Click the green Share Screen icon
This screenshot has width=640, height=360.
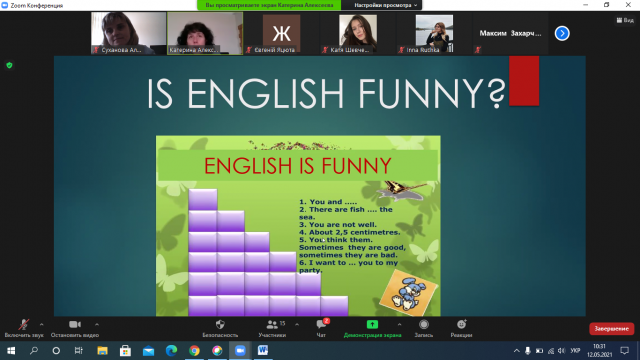coord(372,324)
